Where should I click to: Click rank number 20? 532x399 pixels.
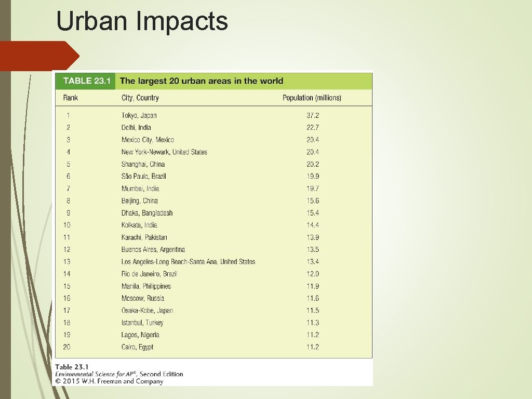[67, 347]
